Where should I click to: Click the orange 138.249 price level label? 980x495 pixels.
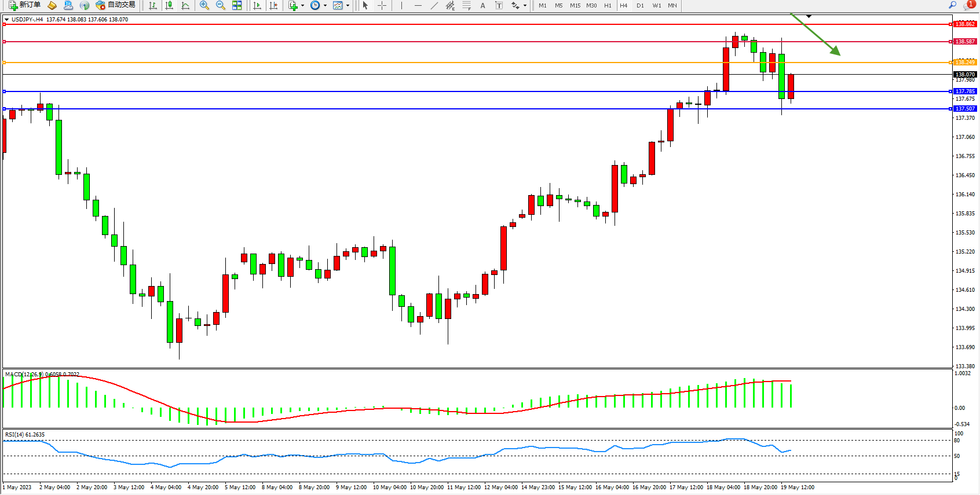pyautogui.click(x=965, y=62)
